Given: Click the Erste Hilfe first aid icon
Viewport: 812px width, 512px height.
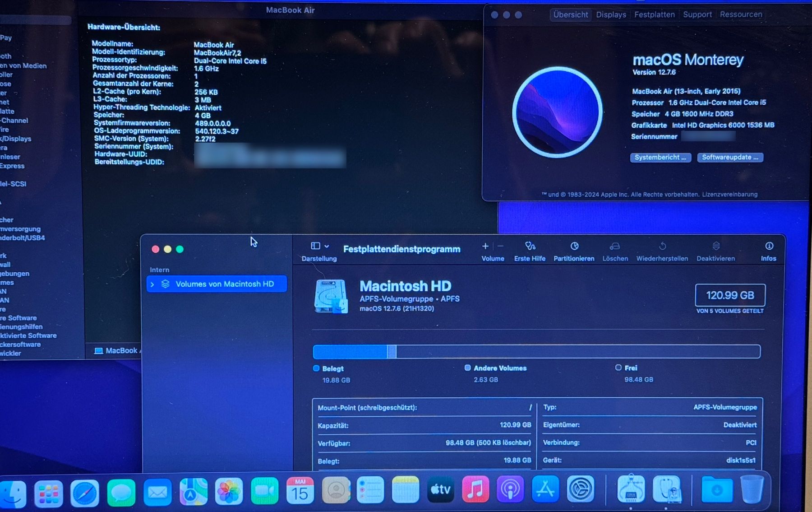Looking at the screenshot, I should click(x=530, y=246).
